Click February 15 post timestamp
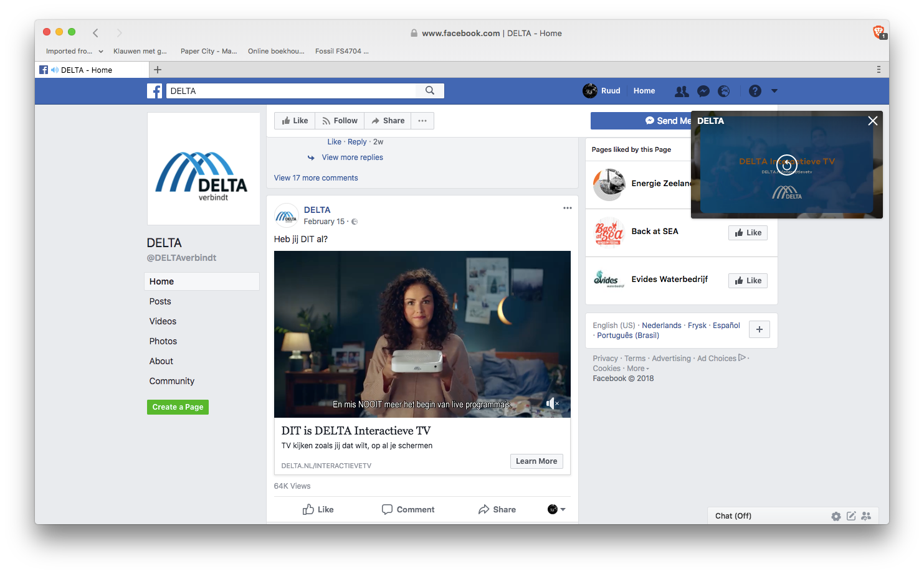Viewport: 924px width, 574px height. pyautogui.click(x=324, y=222)
